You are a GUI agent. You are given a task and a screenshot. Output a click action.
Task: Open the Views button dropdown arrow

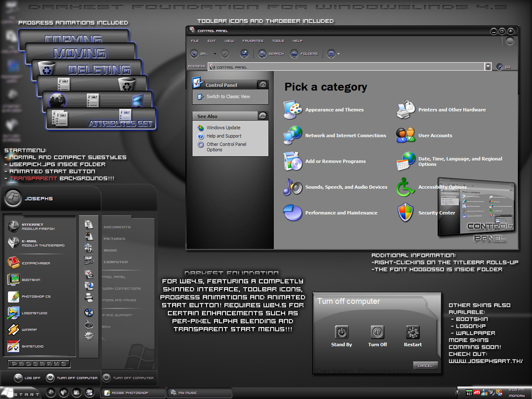338,54
